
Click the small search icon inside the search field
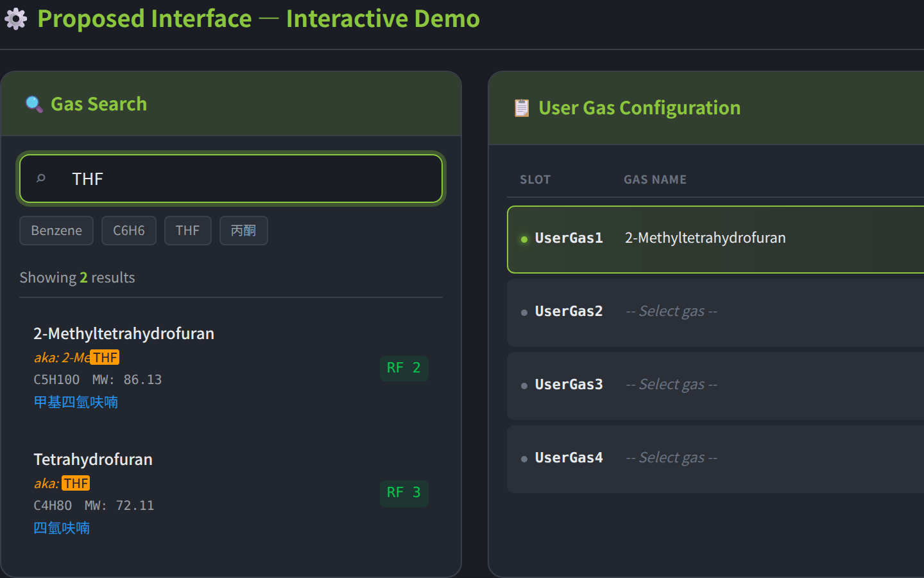[41, 179]
